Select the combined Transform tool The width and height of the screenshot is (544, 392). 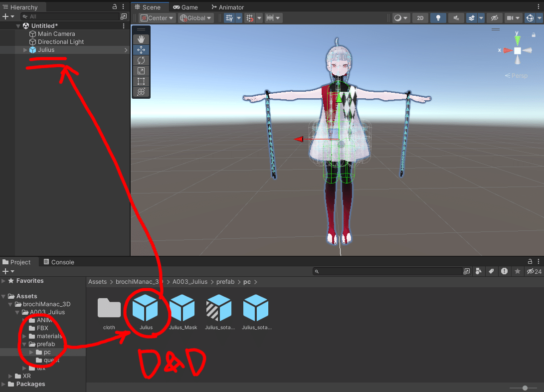[x=141, y=92]
